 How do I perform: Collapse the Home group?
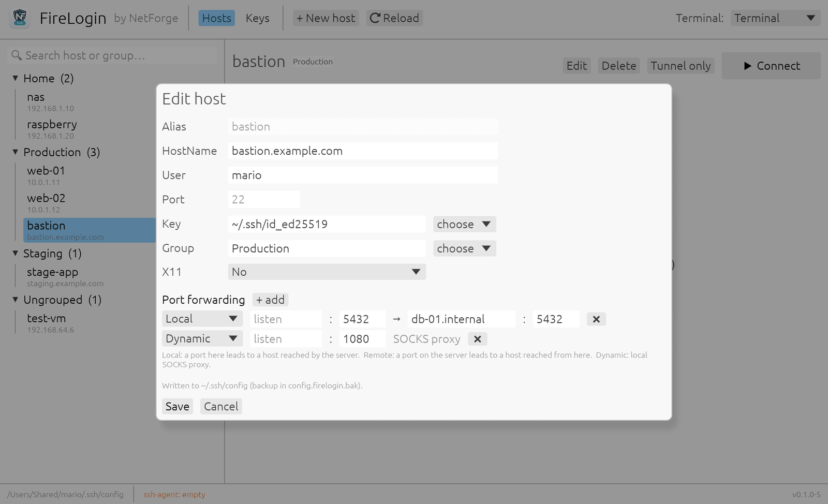16,78
